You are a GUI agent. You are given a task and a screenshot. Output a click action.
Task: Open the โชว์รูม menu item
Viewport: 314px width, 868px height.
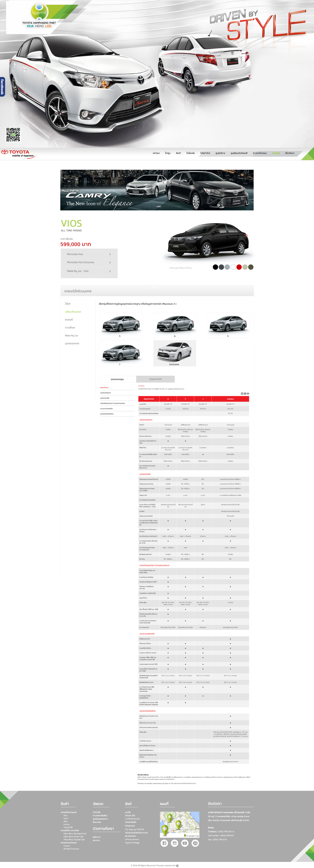168,153
